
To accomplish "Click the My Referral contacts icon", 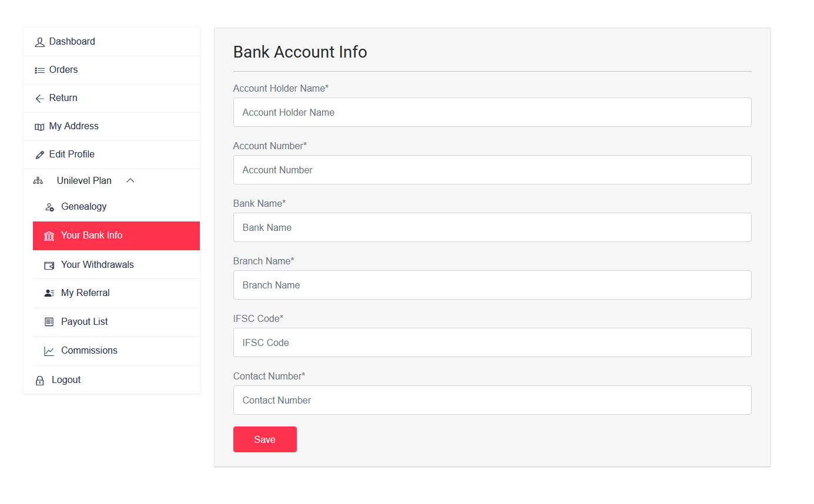I will 49,293.
